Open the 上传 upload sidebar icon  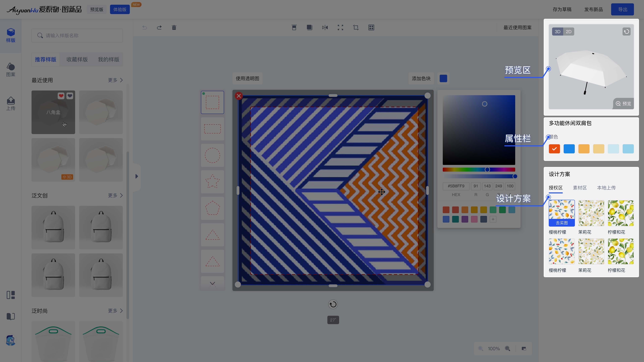[x=11, y=103]
